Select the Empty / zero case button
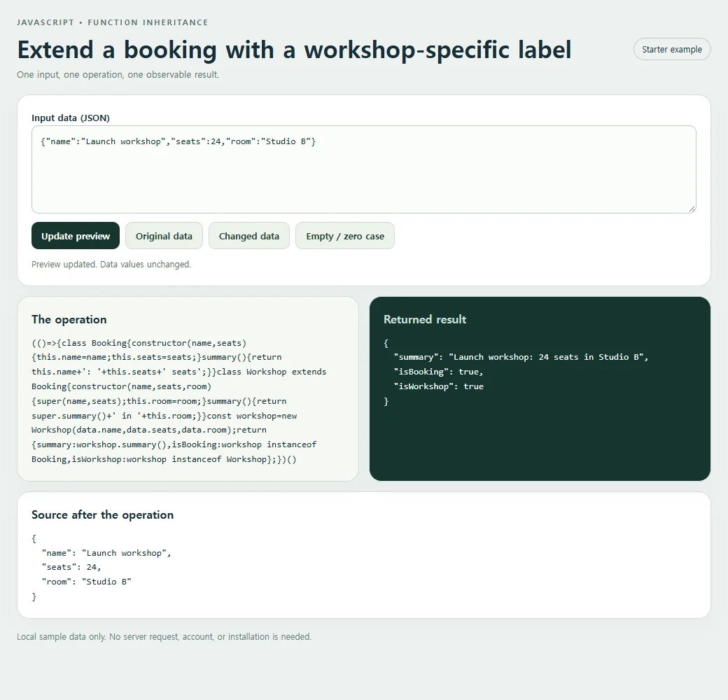 point(345,236)
